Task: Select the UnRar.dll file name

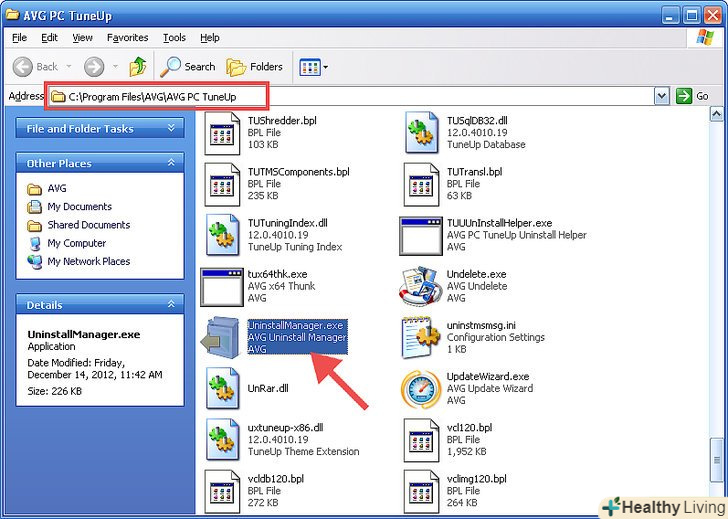Action: [x=268, y=389]
